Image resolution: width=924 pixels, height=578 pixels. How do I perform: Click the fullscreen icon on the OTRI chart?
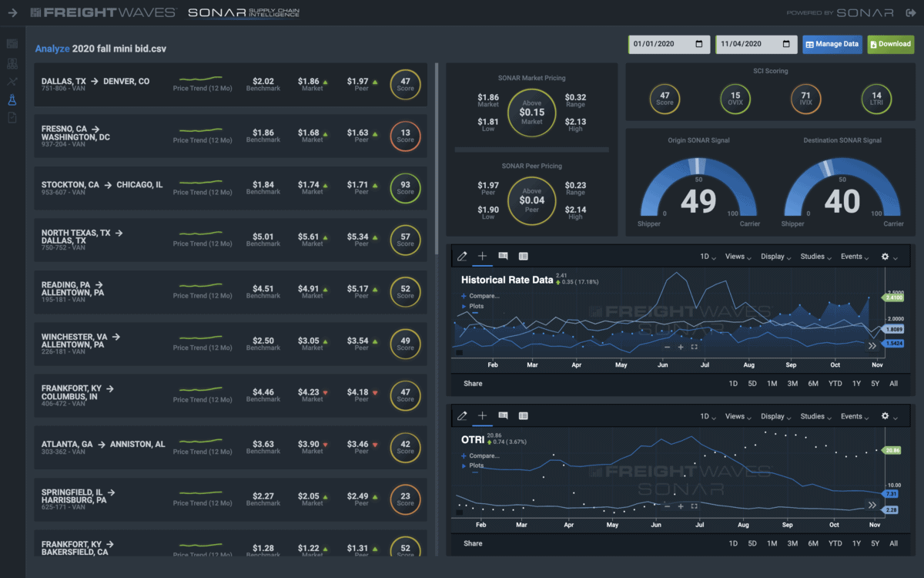tap(695, 506)
